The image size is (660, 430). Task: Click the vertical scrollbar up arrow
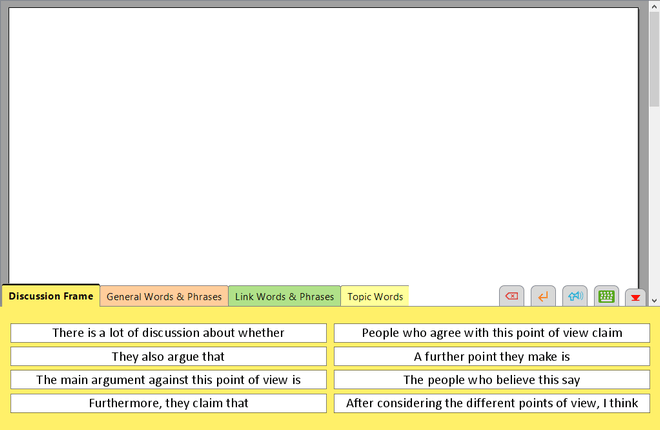(x=654, y=6)
